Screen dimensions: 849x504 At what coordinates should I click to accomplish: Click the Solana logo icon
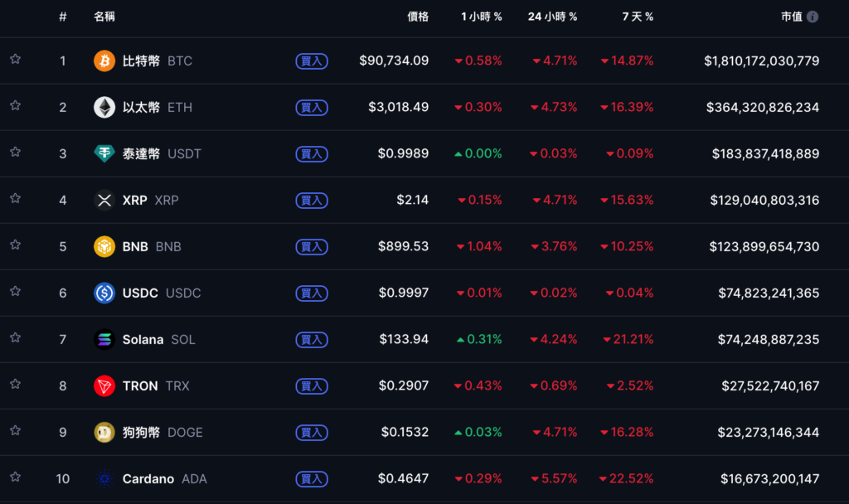point(104,339)
